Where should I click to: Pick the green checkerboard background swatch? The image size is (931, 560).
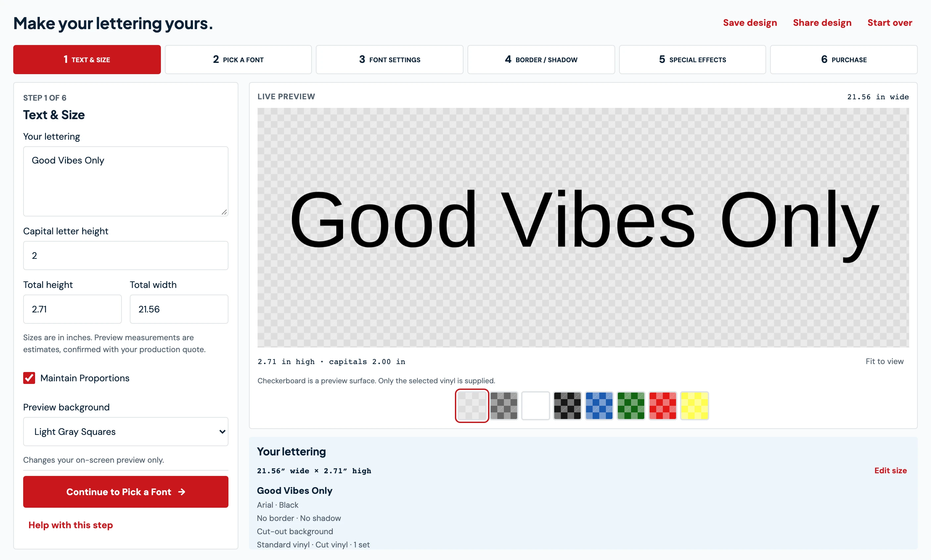(631, 406)
